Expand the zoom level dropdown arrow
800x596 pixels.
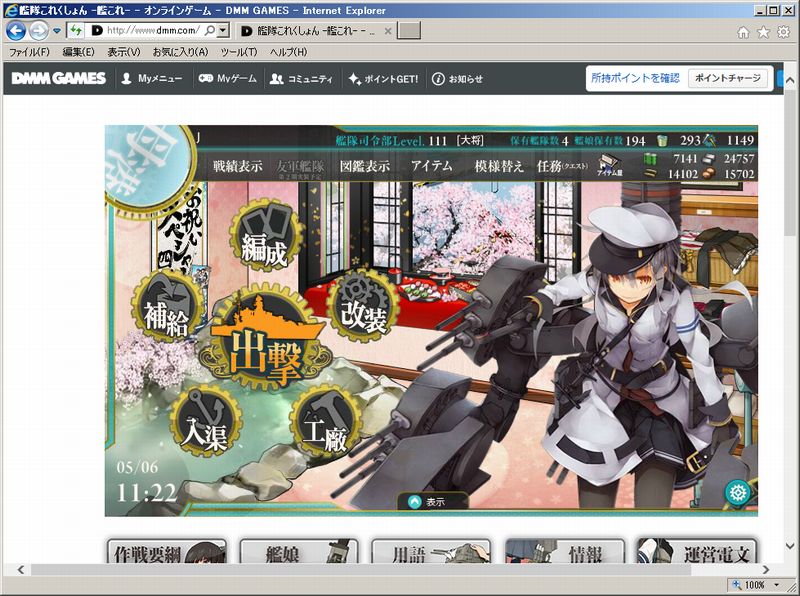[777, 585]
